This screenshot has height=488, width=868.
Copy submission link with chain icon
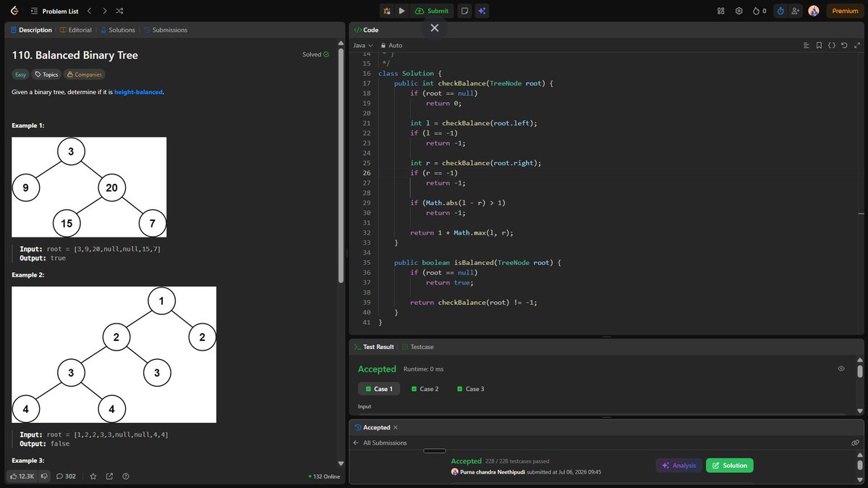855,442
